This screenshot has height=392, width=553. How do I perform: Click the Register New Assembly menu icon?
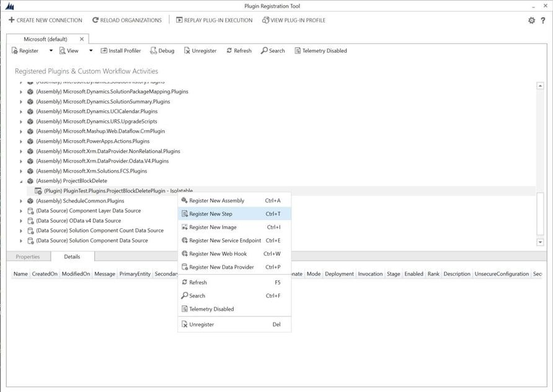185,200
